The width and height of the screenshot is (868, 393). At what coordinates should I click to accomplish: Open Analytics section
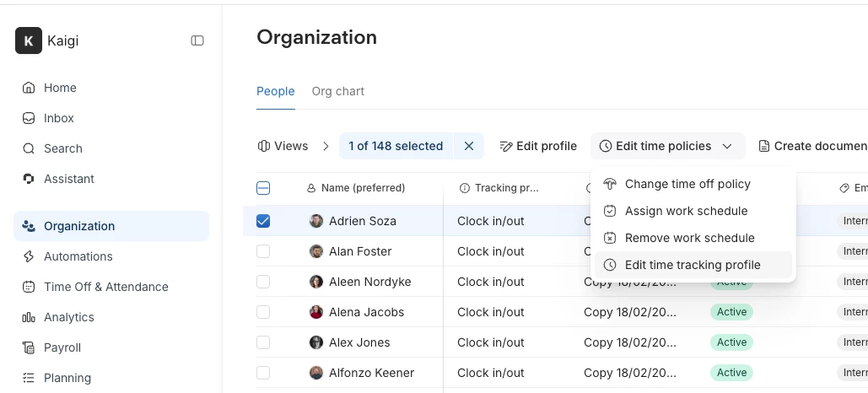(68, 317)
